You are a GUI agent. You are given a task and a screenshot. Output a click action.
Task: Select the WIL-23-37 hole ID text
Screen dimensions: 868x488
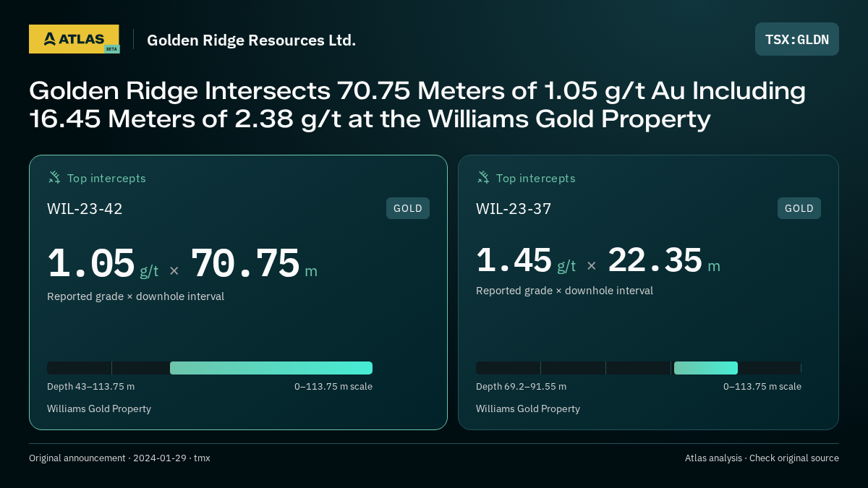pyautogui.click(x=514, y=209)
